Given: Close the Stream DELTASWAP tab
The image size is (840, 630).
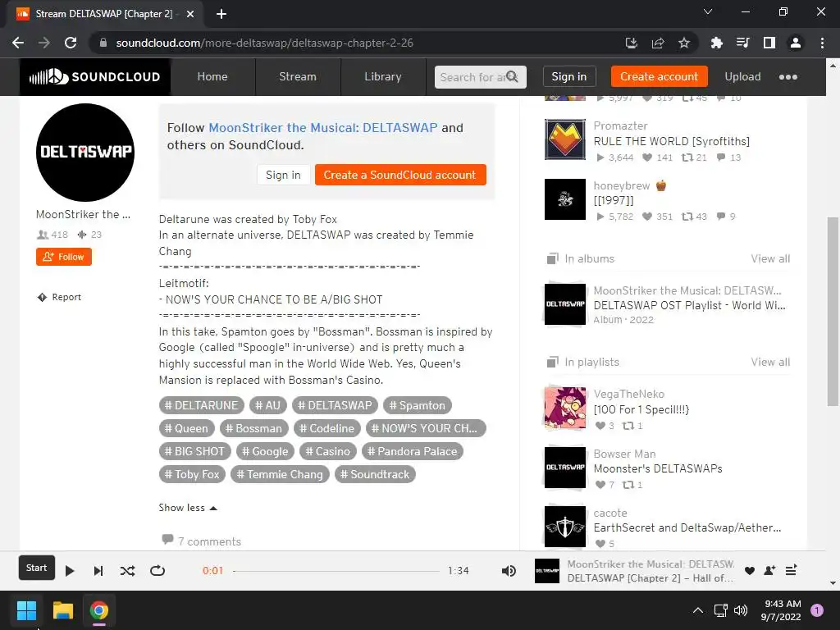Looking at the screenshot, I should [190, 14].
